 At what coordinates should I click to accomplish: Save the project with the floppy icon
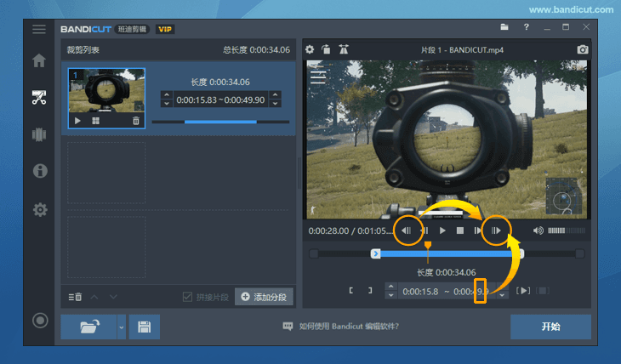[x=144, y=327]
